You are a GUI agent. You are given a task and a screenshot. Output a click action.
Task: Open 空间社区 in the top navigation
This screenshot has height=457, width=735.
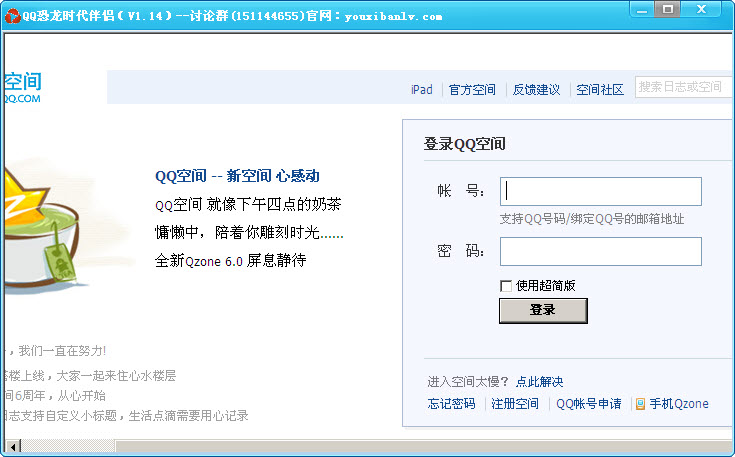[x=600, y=90]
